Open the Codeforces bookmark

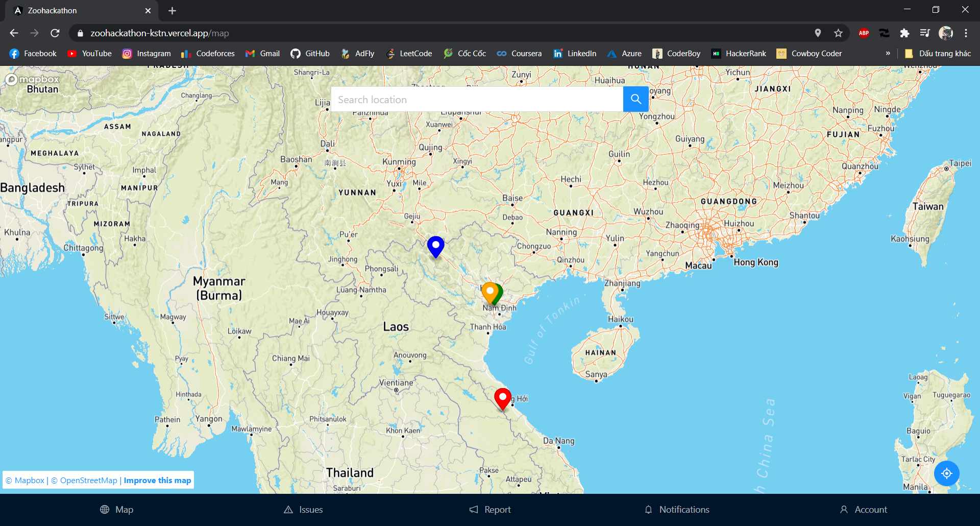coord(208,54)
